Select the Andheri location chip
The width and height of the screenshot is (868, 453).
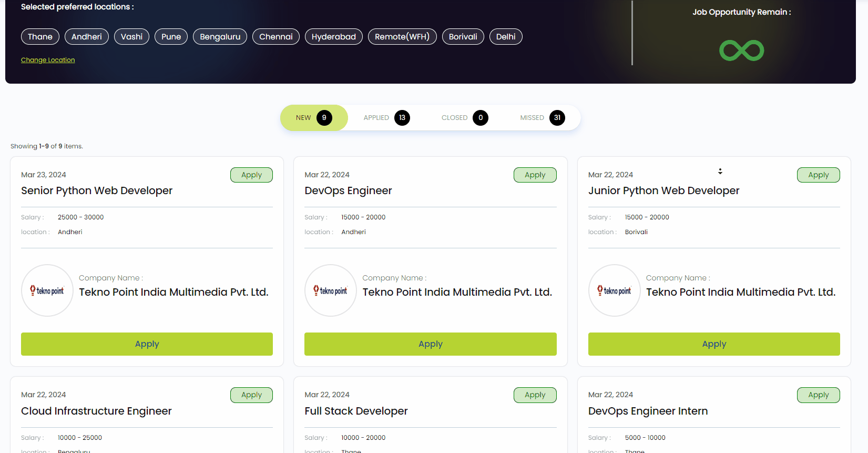(87, 37)
